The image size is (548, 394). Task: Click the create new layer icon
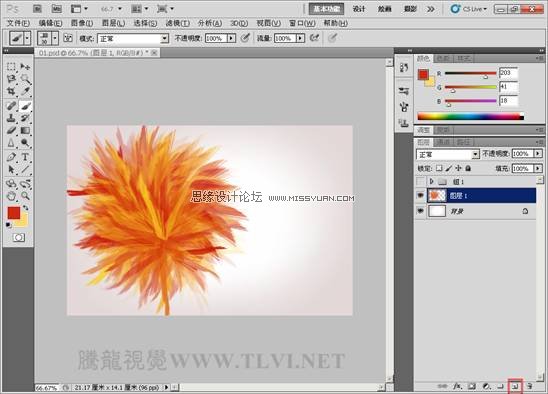coord(515,386)
